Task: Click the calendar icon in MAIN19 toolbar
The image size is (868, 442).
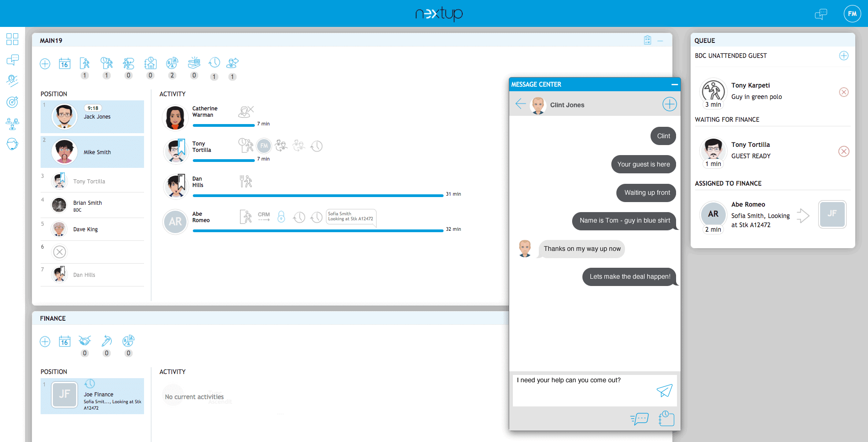Action: pyautogui.click(x=65, y=63)
